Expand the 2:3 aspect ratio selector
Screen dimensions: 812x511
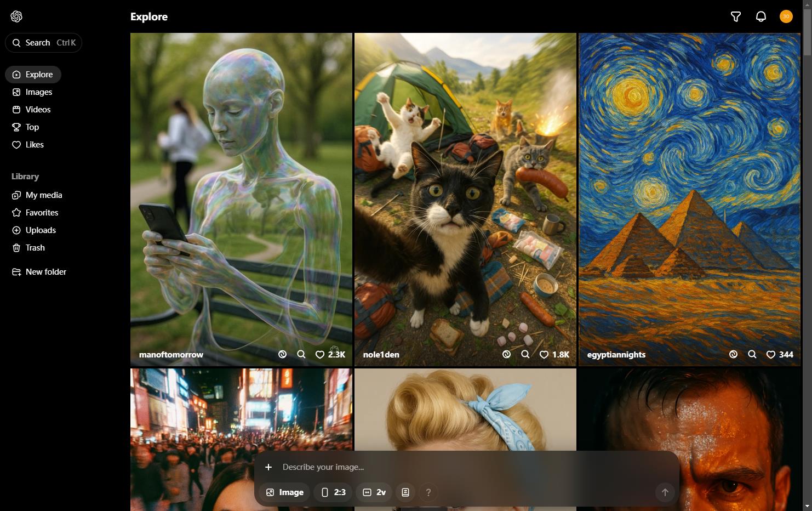(x=334, y=492)
